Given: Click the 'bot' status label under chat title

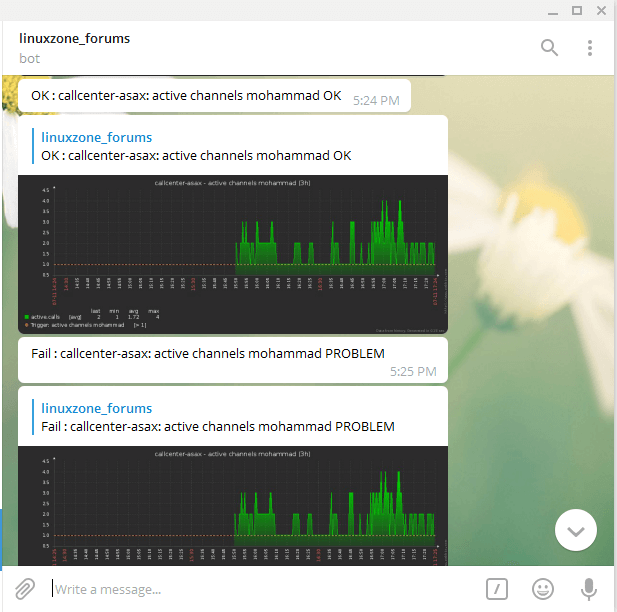Looking at the screenshot, I should (29, 58).
